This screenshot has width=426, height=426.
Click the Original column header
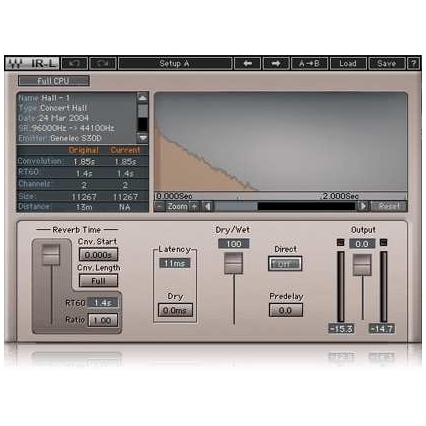coord(84,150)
